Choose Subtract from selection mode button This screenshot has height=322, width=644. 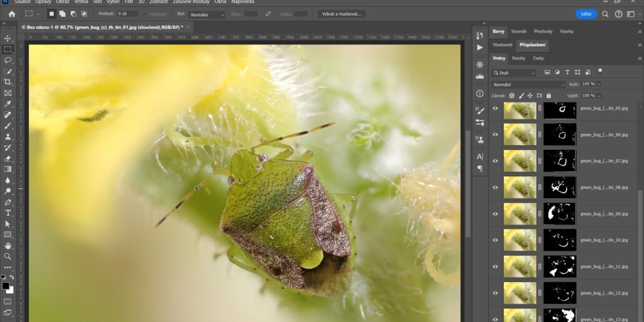pos(73,14)
